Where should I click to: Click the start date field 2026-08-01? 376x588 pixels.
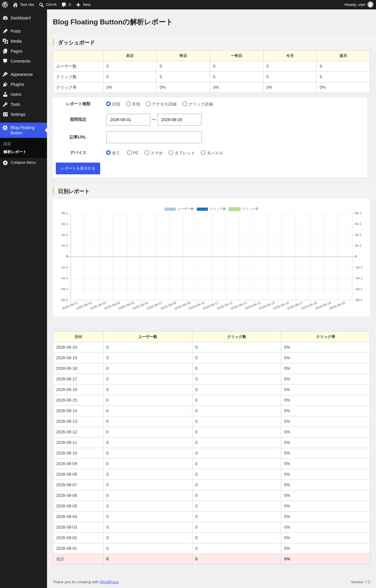[128, 120]
